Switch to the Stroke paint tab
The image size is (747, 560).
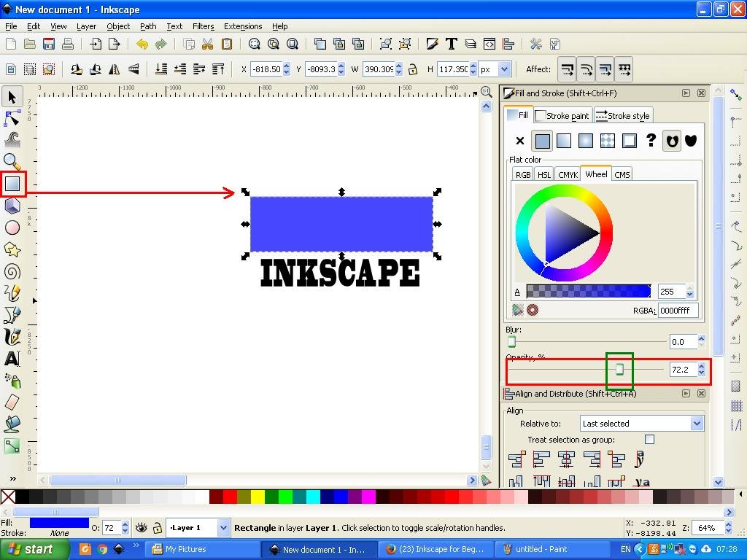(562, 116)
